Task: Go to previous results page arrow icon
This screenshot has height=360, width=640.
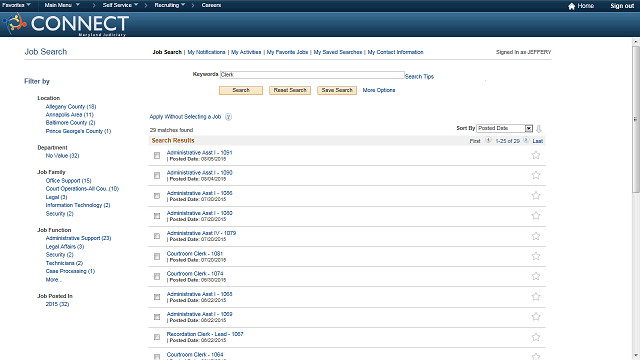Action: [488, 140]
